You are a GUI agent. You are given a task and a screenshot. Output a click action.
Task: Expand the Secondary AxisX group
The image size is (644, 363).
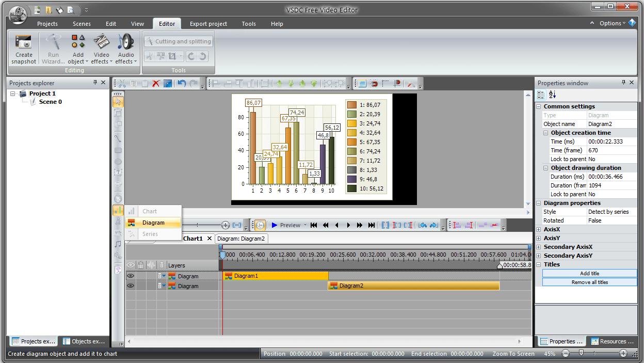coord(539,247)
